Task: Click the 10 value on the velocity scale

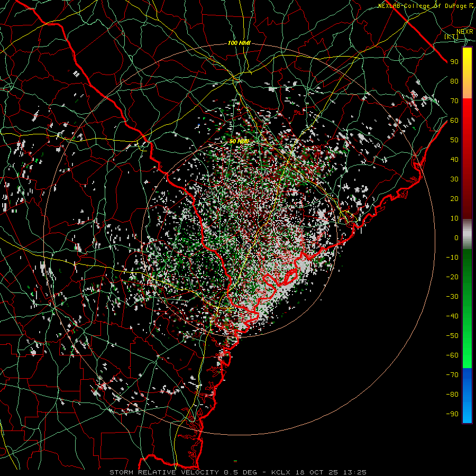Action: [454, 218]
